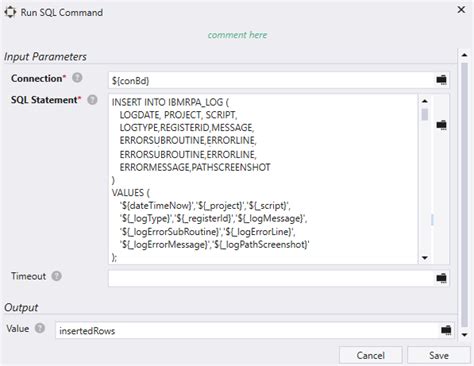This screenshot has width=474, height=366.
Task: Show help for Timeout parameter
Action: 57,276
